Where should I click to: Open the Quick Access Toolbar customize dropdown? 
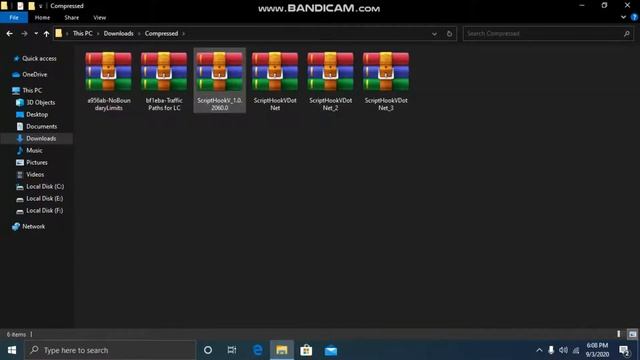(x=40, y=6)
